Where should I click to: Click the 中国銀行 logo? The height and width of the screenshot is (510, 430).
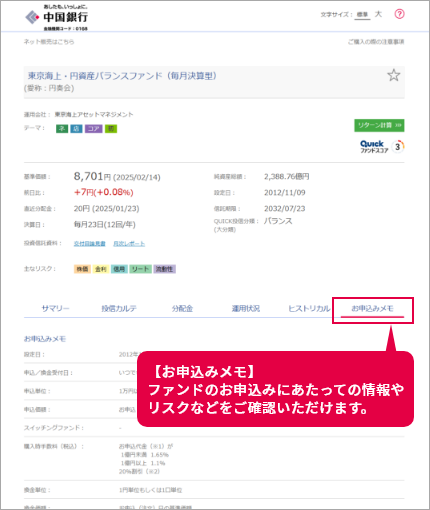(57, 18)
